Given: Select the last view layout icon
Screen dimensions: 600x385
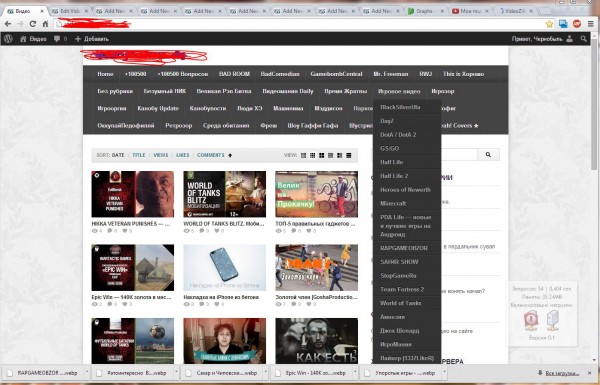Looking at the screenshot, I should click(349, 155).
